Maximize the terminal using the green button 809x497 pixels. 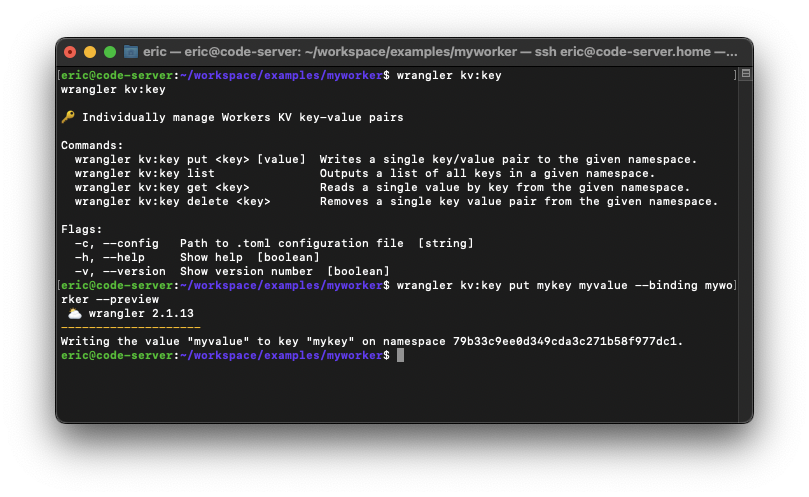(x=110, y=51)
